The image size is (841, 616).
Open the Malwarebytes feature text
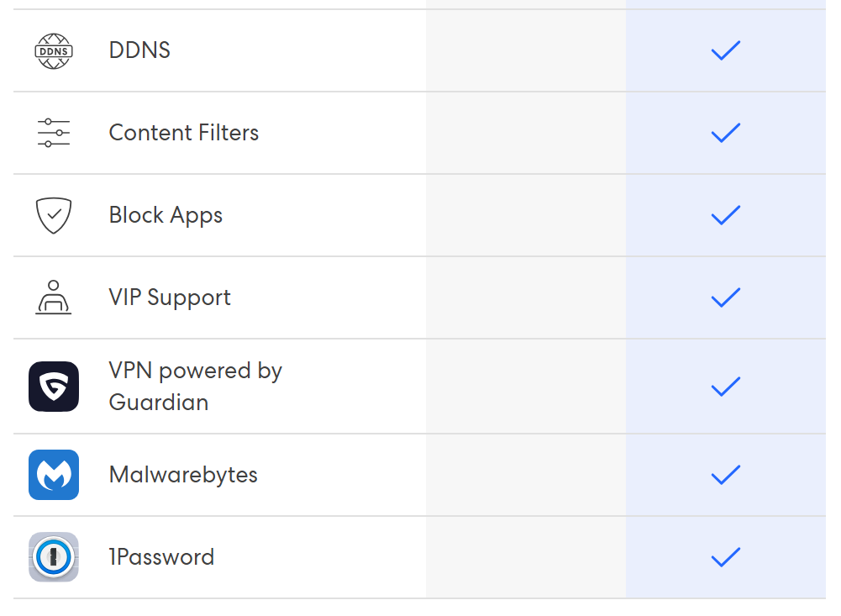tap(183, 475)
